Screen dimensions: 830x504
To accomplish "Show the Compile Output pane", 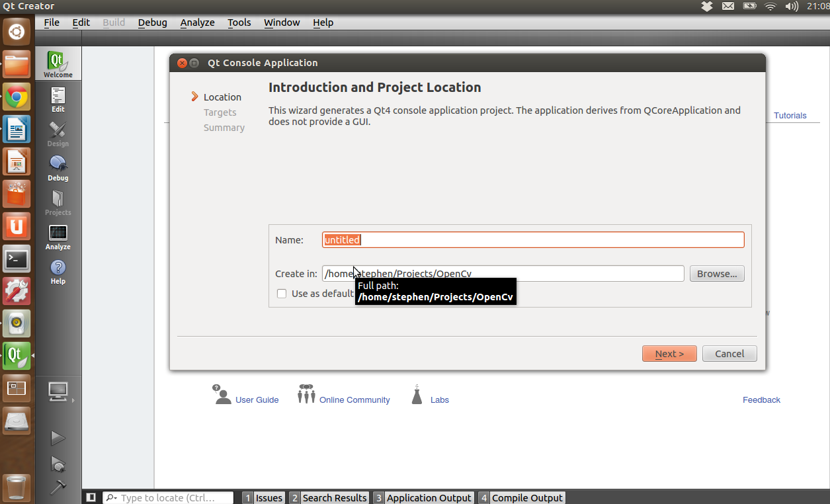I will [522, 497].
